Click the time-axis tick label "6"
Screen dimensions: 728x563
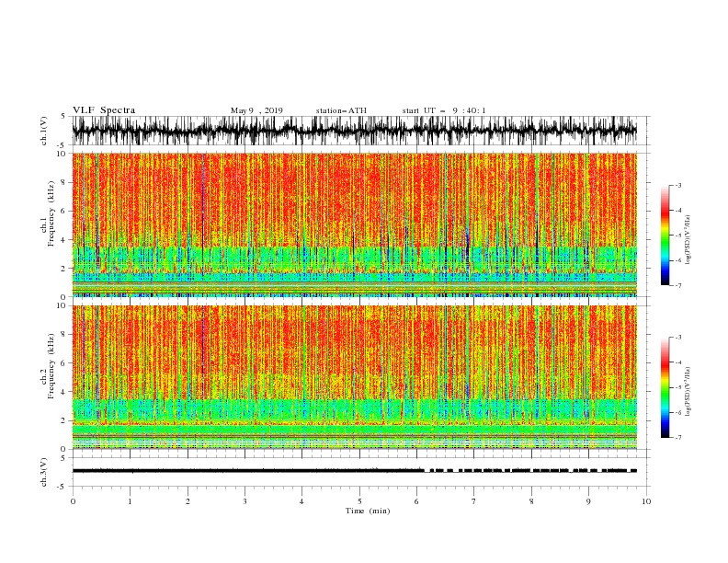point(417,501)
